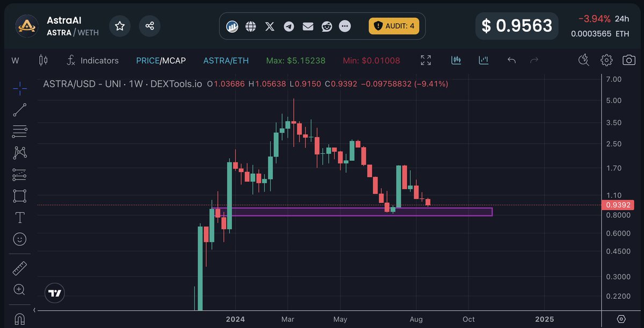
Task: Take a chart snapshot with the camera
Action: (x=629, y=60)
